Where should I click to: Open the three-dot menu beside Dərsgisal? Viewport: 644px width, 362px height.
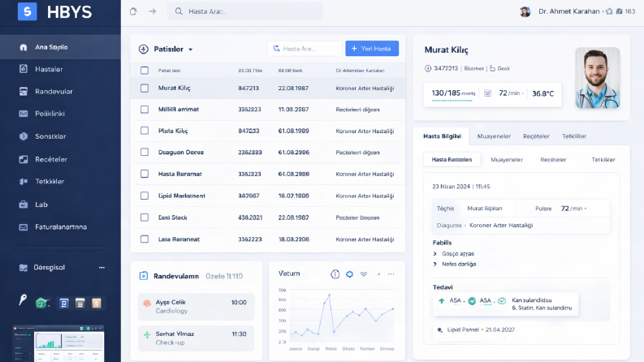click(102, 268)
